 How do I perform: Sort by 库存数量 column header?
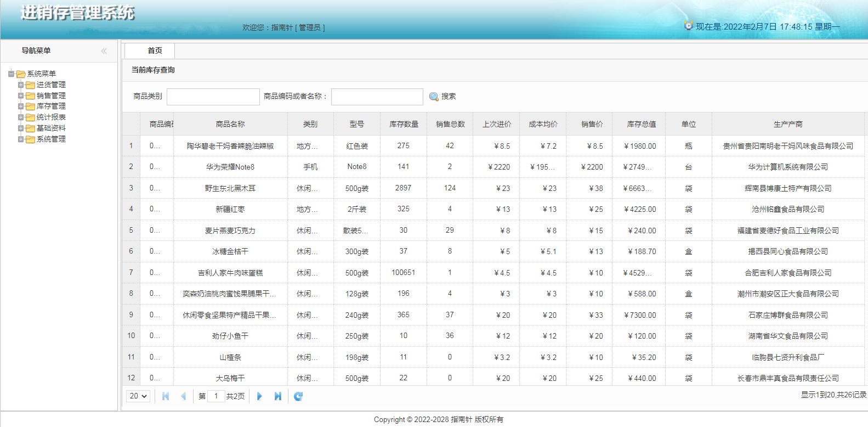tap(404, 125)
